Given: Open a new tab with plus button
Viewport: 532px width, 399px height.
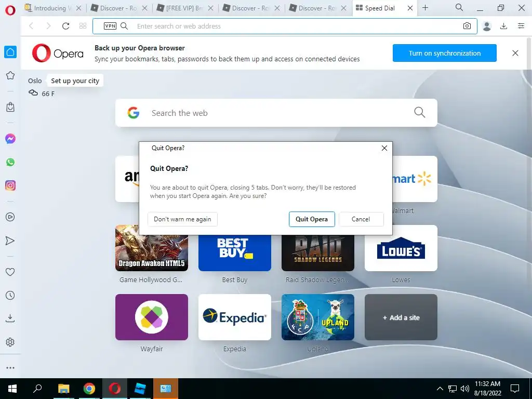Looking at the screenshot, I should click(425, 8).
